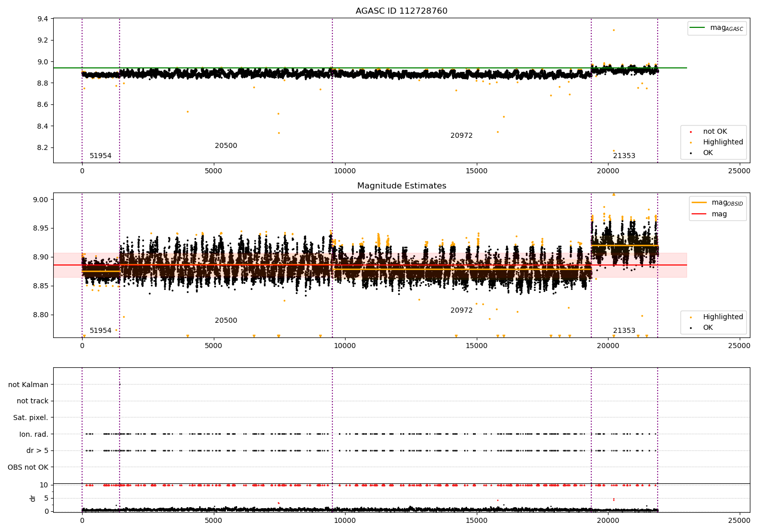The height and width of the screenshot is (532, 760).
Task: Click obsid label 51954 in the middle plot
Action: [x=100, y=331]
